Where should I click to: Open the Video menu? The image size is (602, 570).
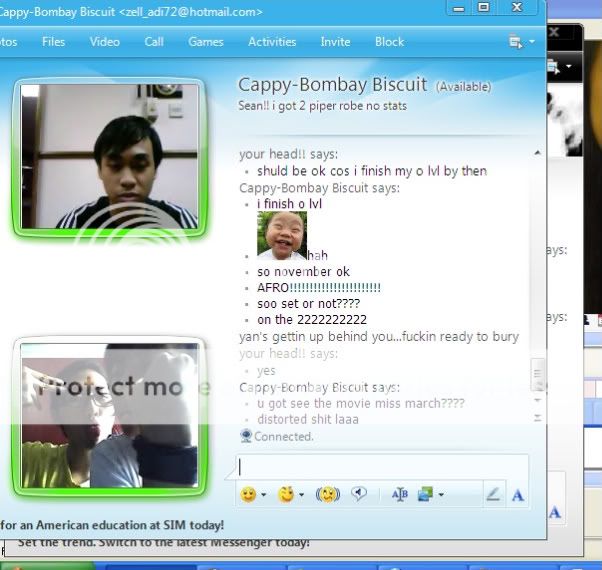104,41
